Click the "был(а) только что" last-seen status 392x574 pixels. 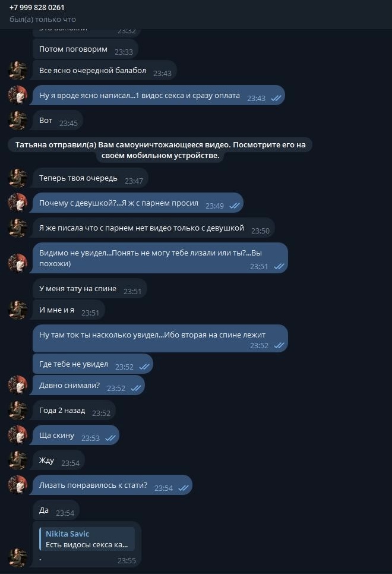(x=43, y=20)
